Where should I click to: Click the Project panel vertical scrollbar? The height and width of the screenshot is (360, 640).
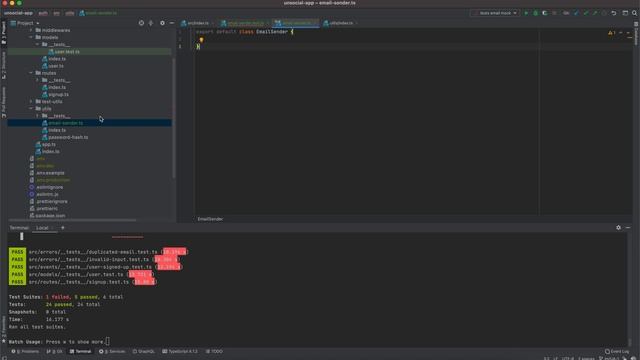point(173,118)
